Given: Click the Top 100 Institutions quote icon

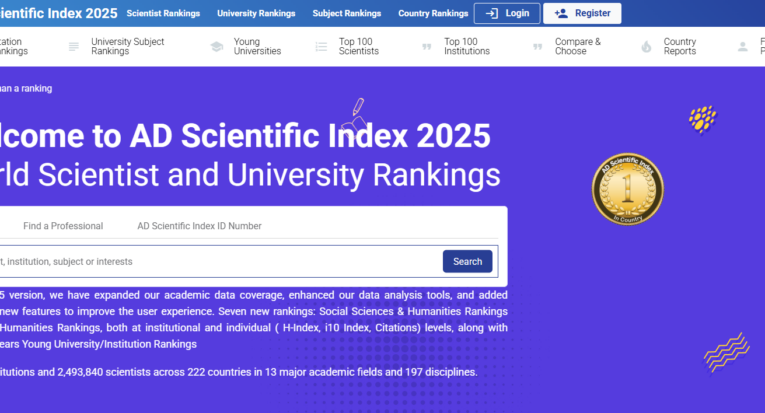Looking at the screenshot, I should (x=427, y=47).
